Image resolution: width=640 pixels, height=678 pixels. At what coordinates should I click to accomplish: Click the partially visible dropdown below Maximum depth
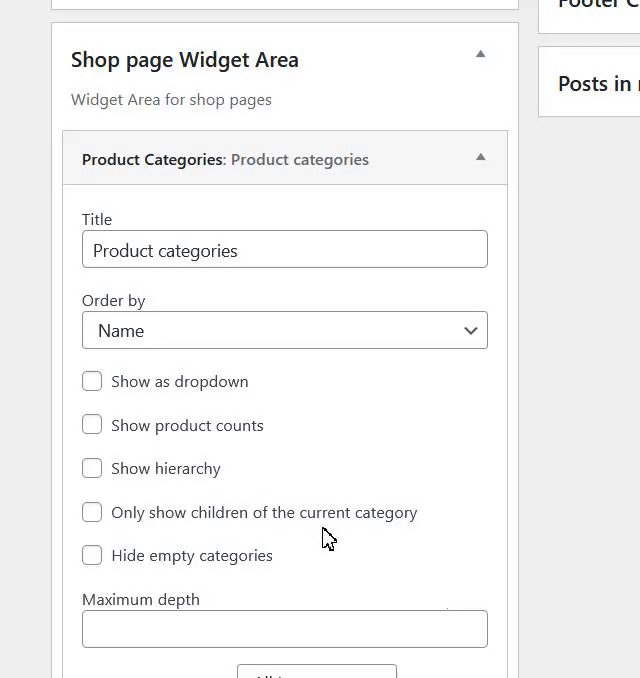pos(316,672)
